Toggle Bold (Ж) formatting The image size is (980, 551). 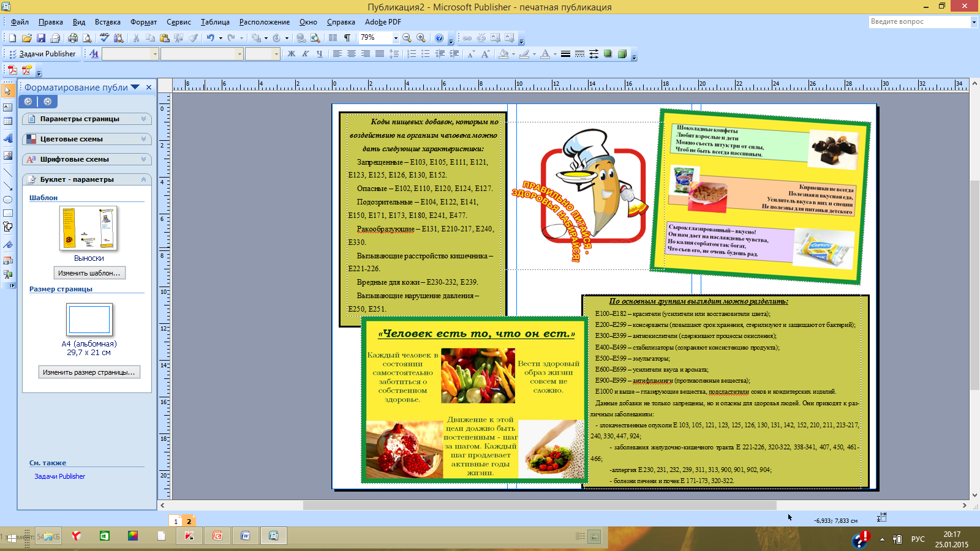(292, 54)
